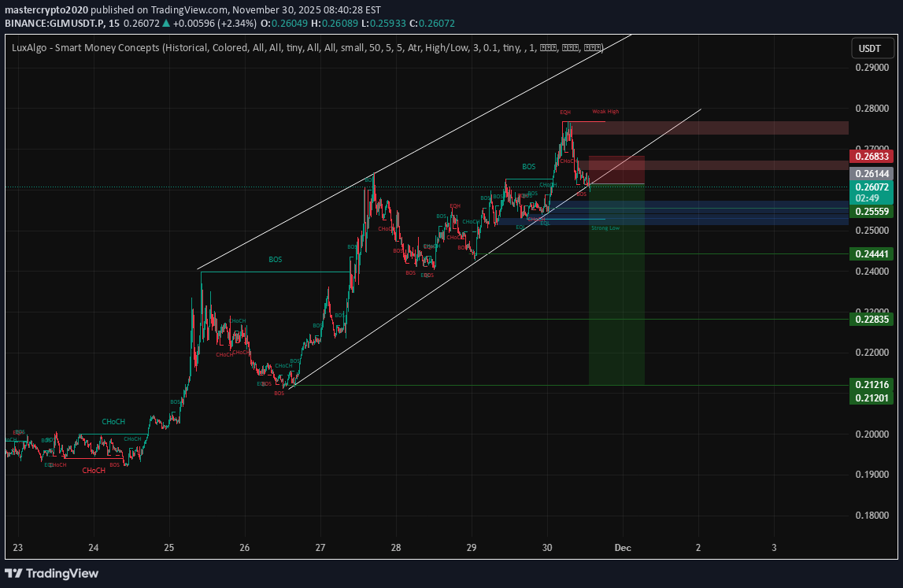Select the red 0.26833 stop price label

tap(871, 157)
